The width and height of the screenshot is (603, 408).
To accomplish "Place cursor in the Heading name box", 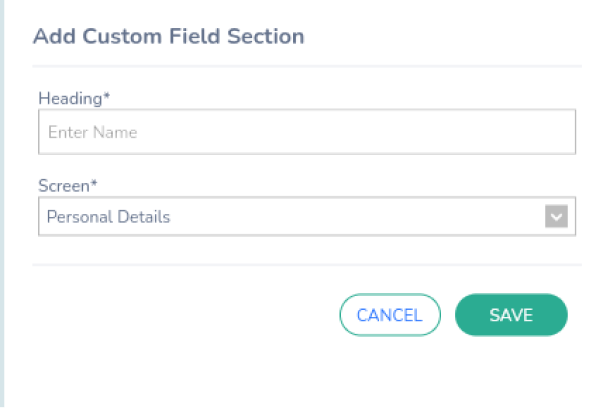I will pyautogui.click(x=307, y=132).
